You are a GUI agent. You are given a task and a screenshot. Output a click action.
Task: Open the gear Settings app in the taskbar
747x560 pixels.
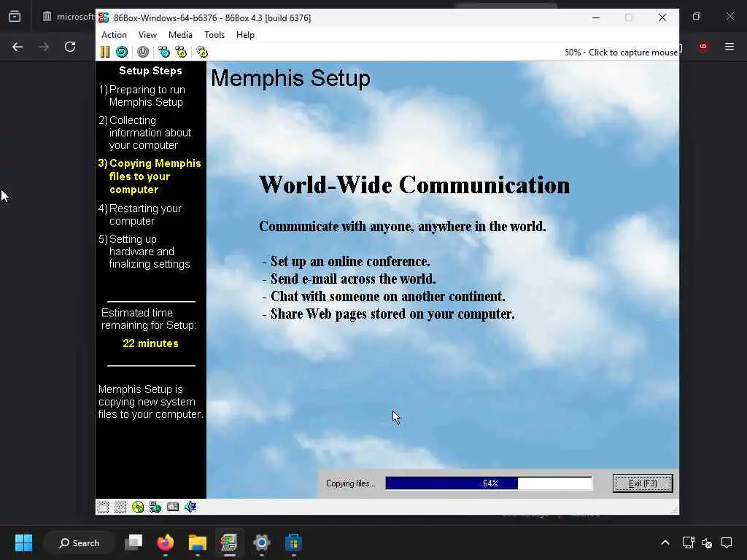coord(262,542)
